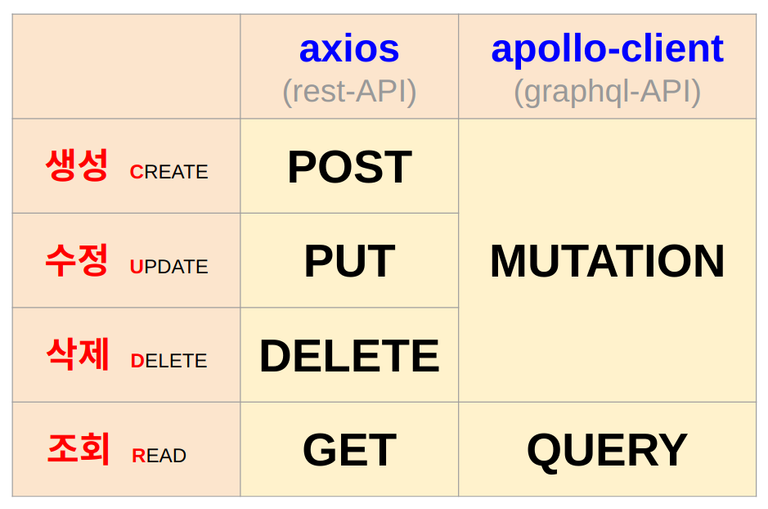Click the Korean 생성 label
Image resolution: width=768 pixels, height=509 pixels.
77,166
